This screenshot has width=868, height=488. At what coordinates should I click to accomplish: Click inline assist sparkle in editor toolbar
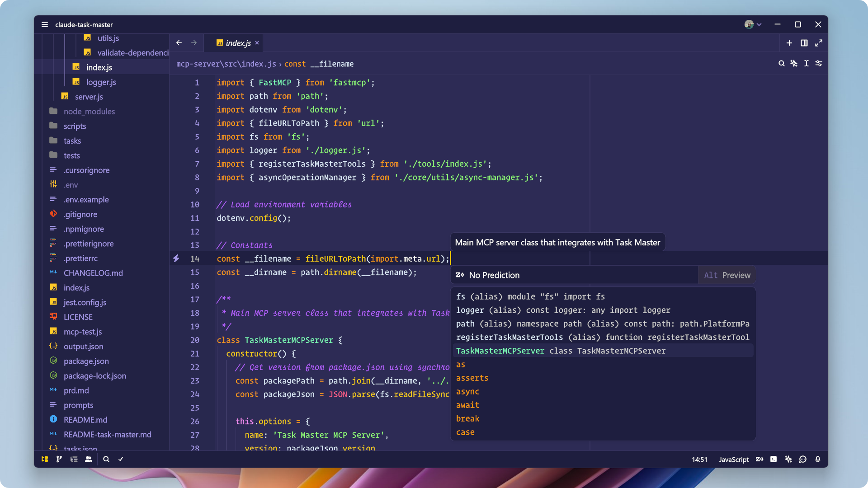click(x=794, y=63)
